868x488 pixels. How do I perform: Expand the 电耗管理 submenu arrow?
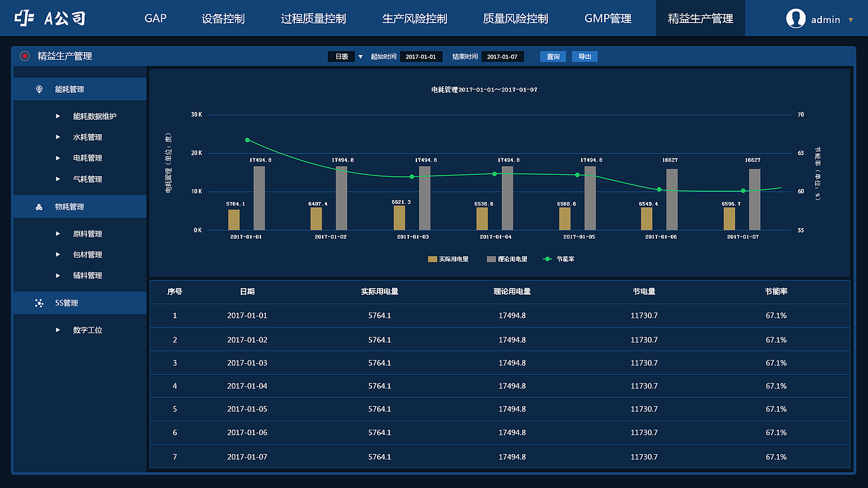(58, 157)
